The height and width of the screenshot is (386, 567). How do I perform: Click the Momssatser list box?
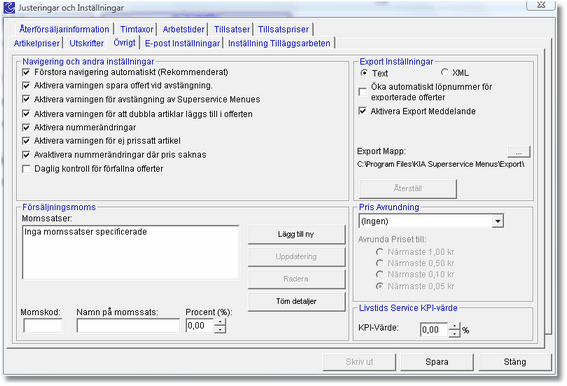click(x=130, y=252)
